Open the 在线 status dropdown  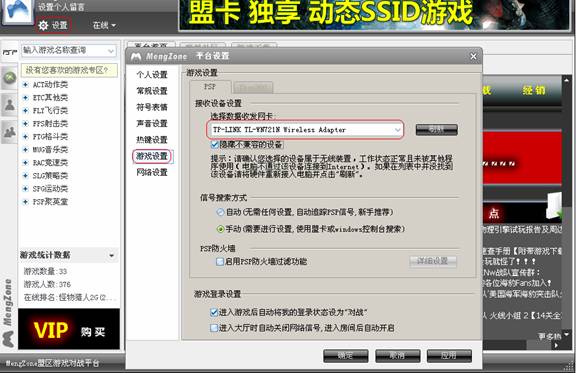(104, 25)
